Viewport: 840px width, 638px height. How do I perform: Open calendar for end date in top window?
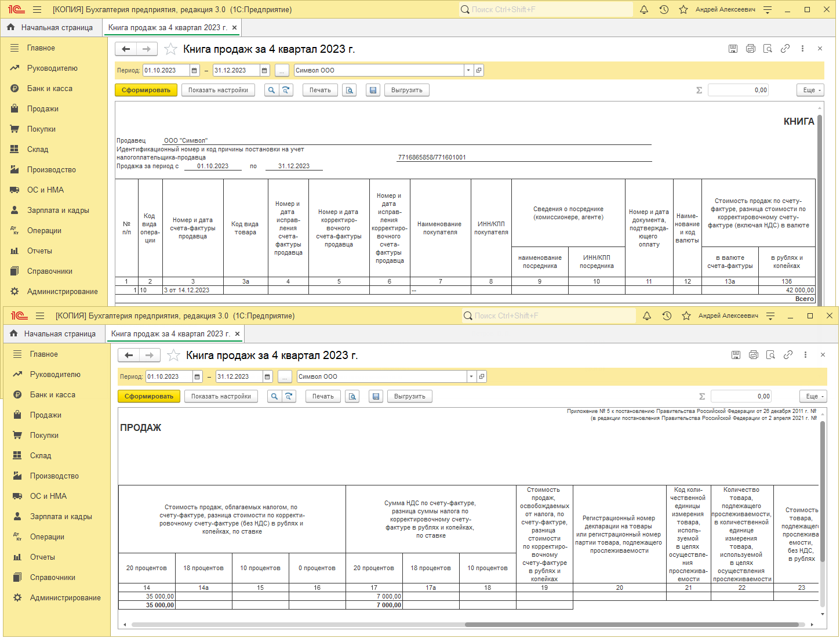pos(265,70)
